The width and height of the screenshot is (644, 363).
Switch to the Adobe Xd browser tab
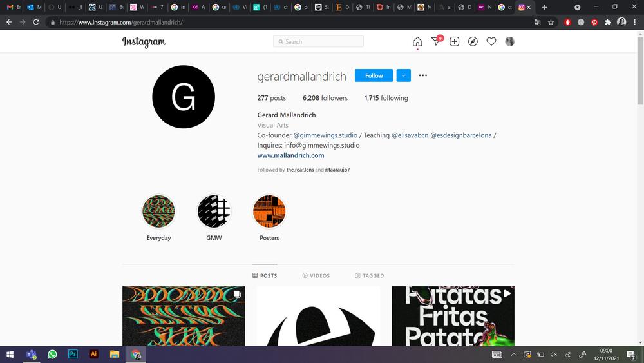click(x=198, y=7)
